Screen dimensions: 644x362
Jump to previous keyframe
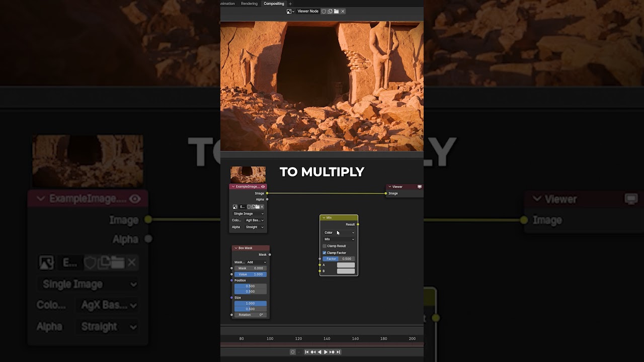point(313,352)
